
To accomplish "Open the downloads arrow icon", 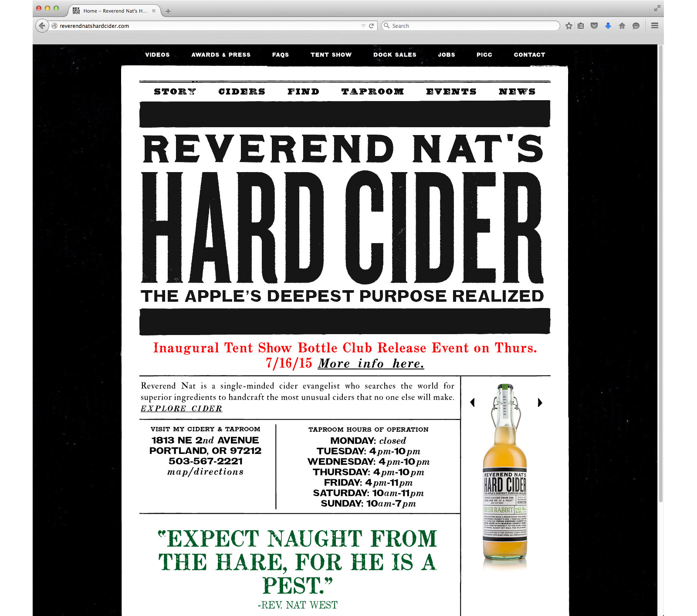I will click(608, 26).
